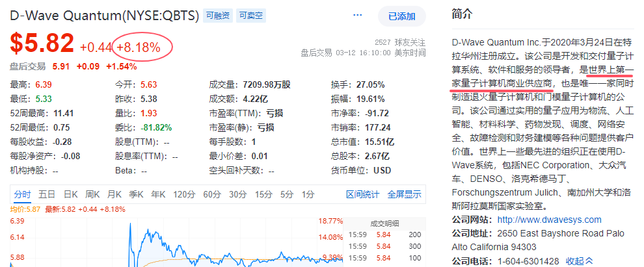The width and height of the screenshot is (644, 267).
Task: Click the 2527 球友关注 followers text
Action: pyautogui.click(x=400, y=42)
